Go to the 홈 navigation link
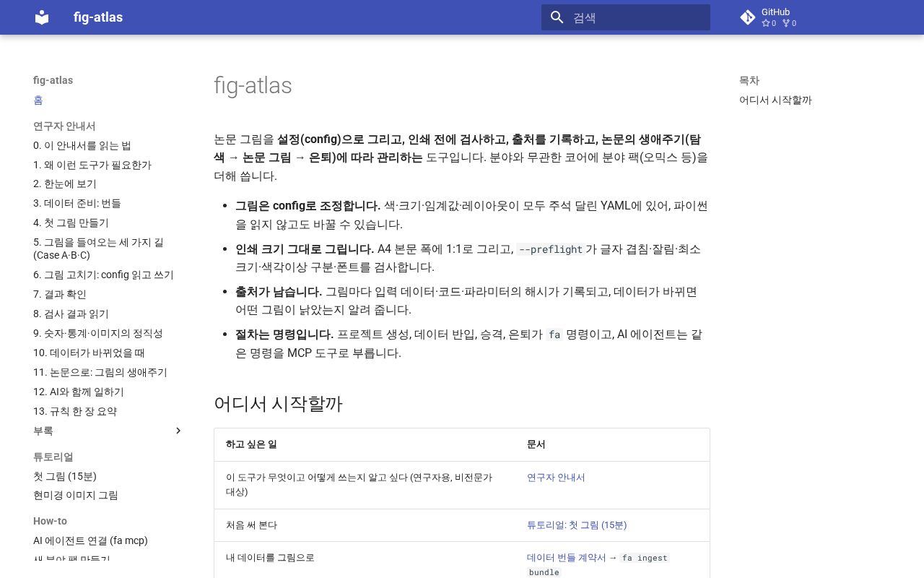This screenshot has height=578, width=924. click(38, 100)
